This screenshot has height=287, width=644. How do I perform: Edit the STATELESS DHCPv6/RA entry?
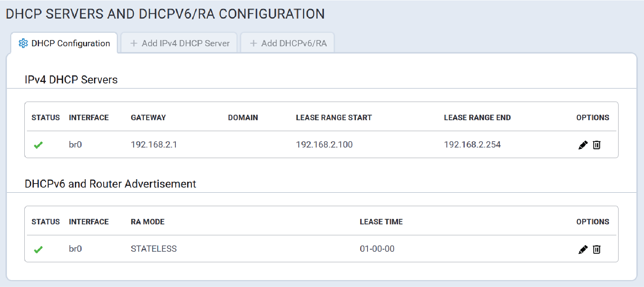pos(583,249)
